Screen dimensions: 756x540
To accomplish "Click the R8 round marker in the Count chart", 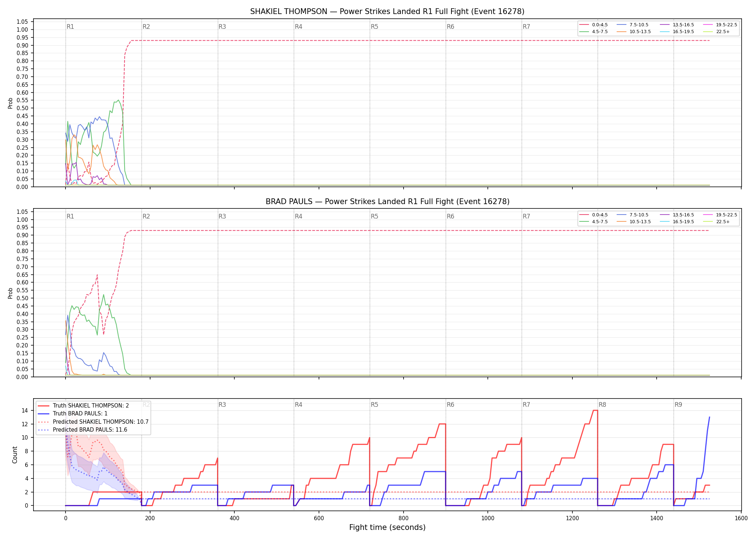I will point(602,405).
